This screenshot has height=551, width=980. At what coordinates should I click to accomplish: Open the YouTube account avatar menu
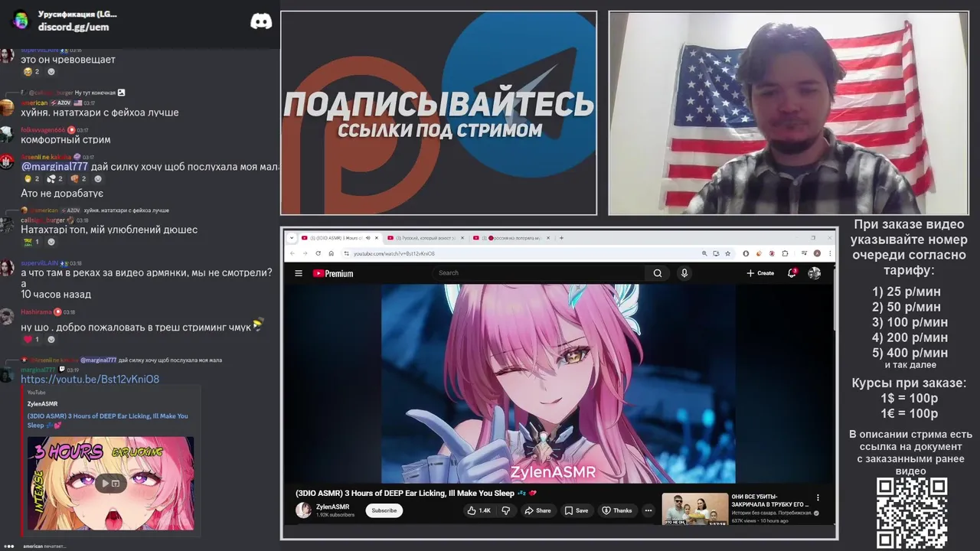tap(814, 273)
